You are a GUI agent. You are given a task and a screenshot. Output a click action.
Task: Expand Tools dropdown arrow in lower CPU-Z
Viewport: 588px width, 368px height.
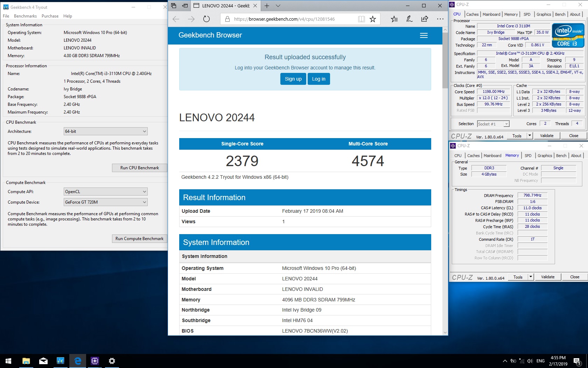[531, 277]
